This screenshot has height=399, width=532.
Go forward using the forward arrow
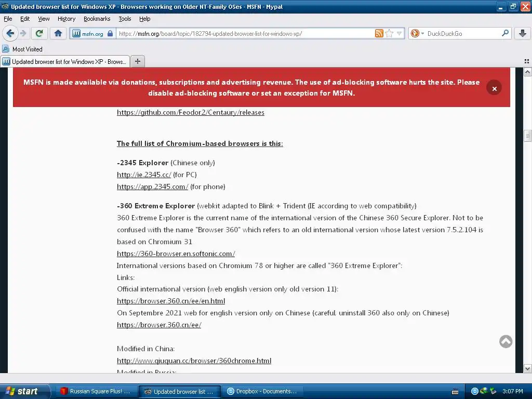click(23, 33)
